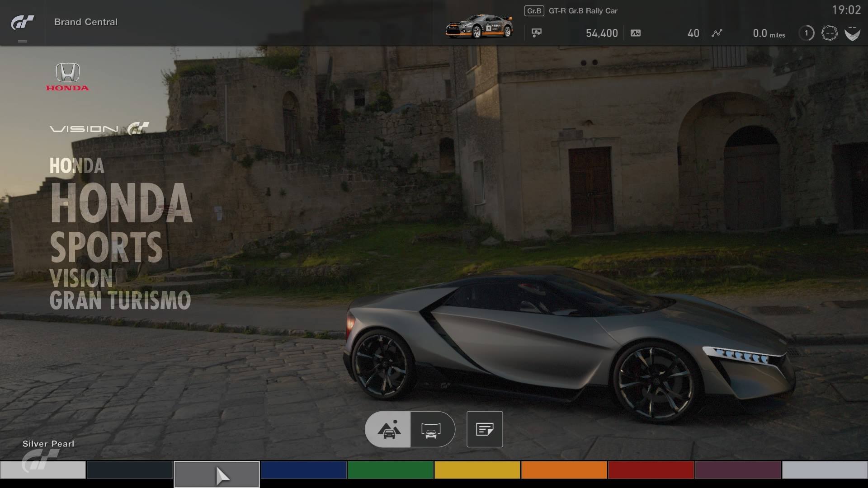
Task: Click the Honda brand logo
Action: click(67, 77)
